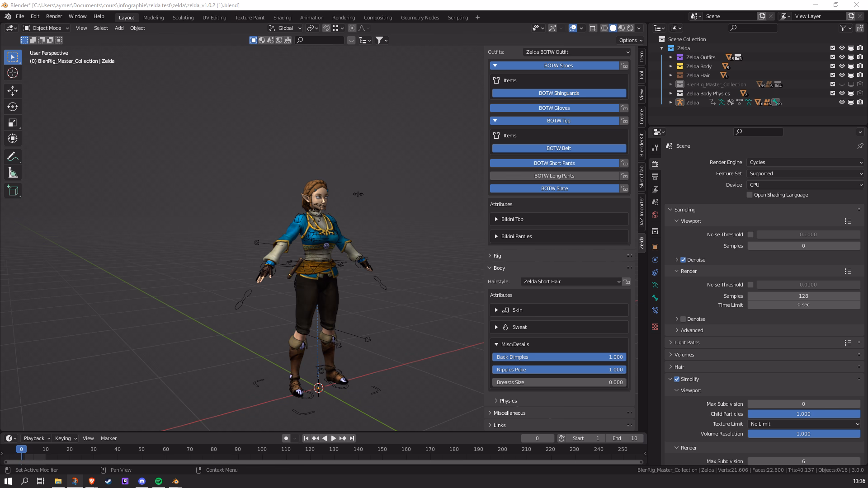Screen dimensions: 868x488
Task: Open the View Layer properties tab icon
Action: pos(655,189)
